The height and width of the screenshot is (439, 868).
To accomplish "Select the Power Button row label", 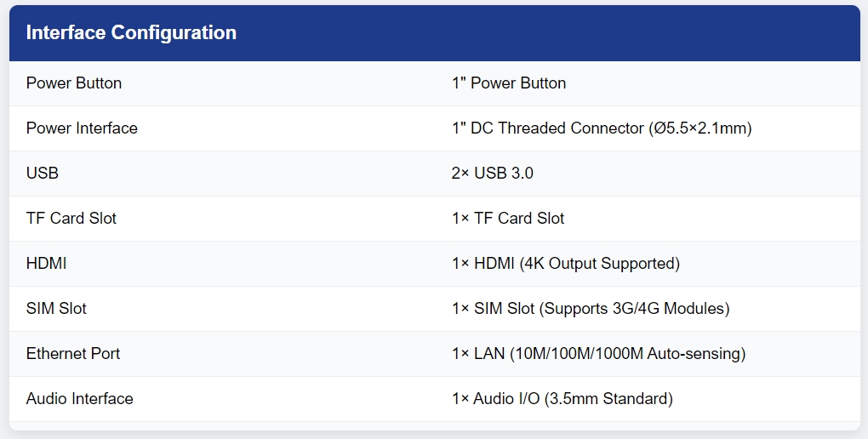I will pyautogui.click(x=74, y=83).
